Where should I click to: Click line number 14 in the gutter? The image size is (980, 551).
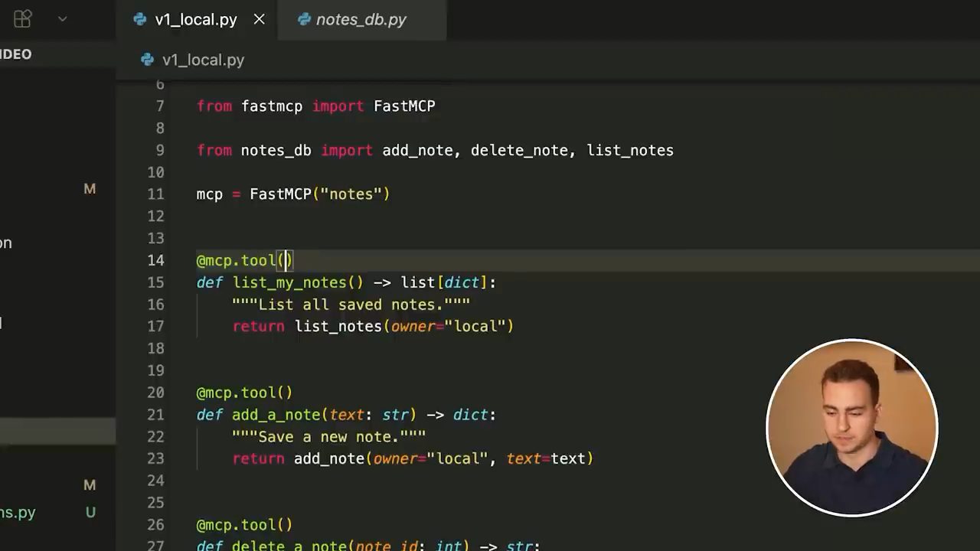click(x=155, y=260)
